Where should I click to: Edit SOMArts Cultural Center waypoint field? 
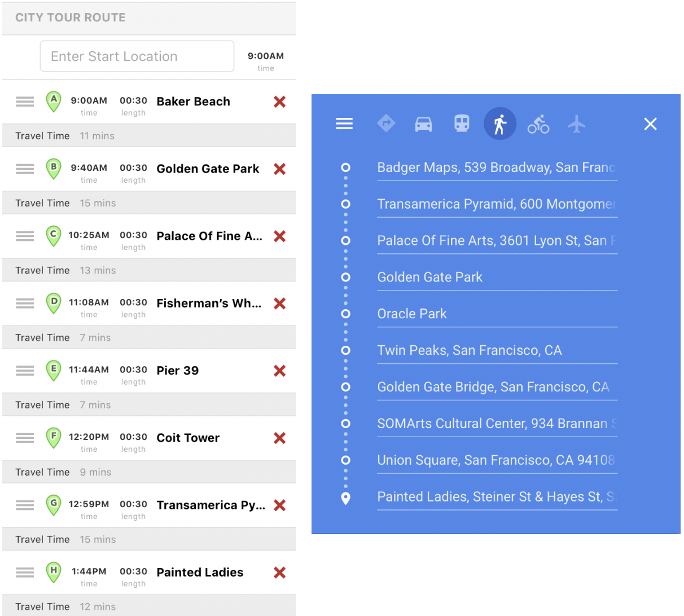497,424
